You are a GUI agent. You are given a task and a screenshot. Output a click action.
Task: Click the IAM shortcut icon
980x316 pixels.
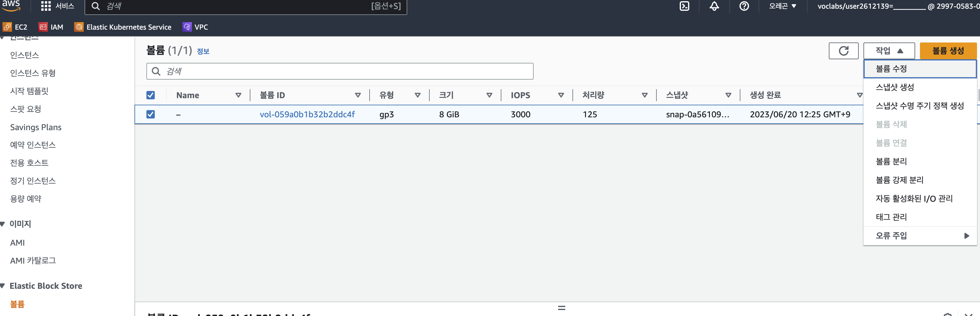[x=43, y=27]
